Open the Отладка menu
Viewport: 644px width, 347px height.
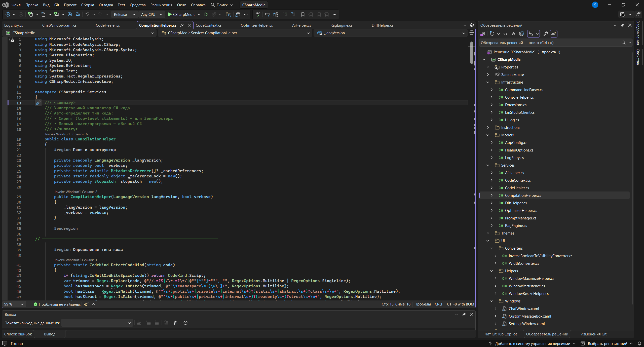coord(106,5)
